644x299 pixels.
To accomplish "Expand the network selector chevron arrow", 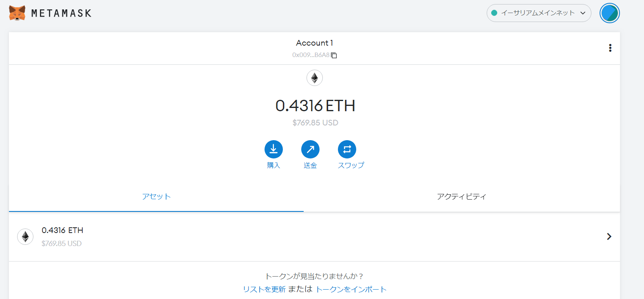I will pos(583,13).
